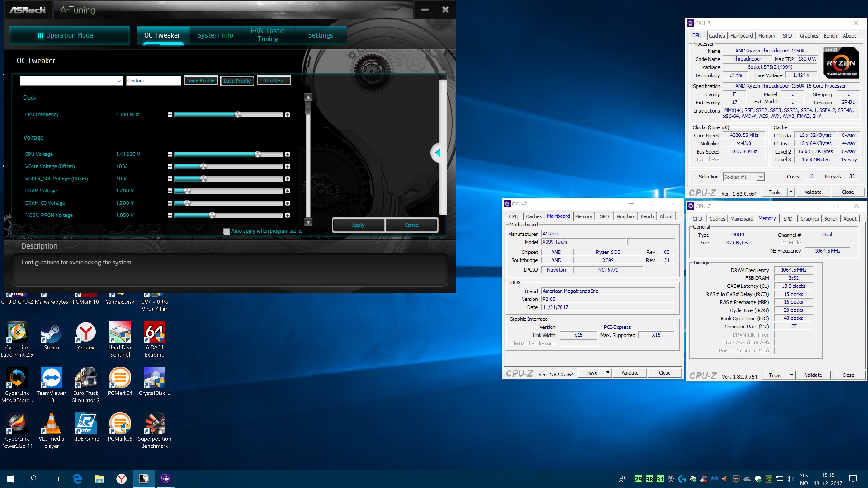Adjust the CPU Voltage slider handle
Screen dimensions: 868x488
point(258,155)
